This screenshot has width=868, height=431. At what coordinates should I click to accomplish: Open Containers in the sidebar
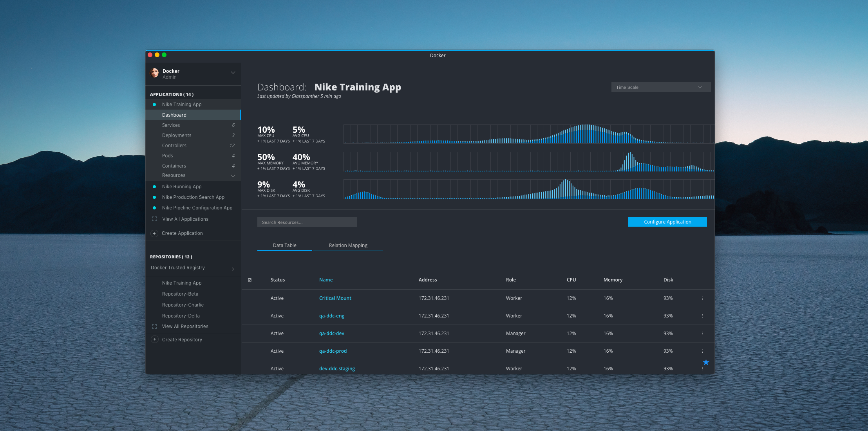(193, 166)
